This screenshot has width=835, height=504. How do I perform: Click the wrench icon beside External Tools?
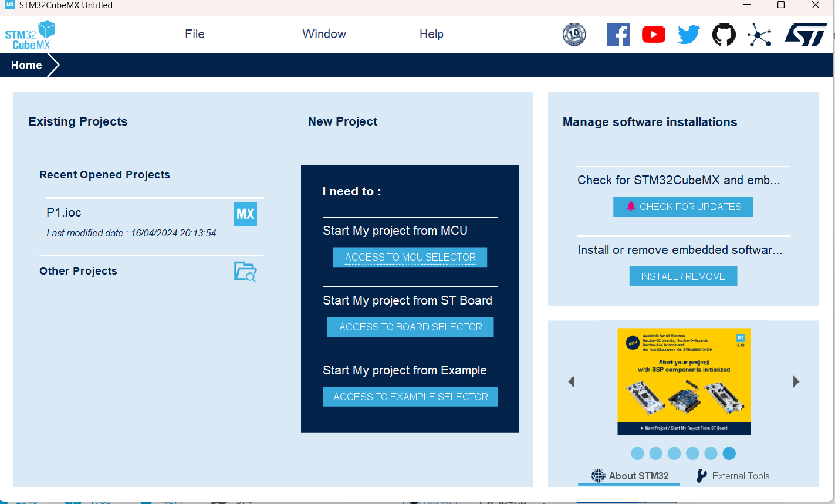pyautogui.click(x=702, y=476)
